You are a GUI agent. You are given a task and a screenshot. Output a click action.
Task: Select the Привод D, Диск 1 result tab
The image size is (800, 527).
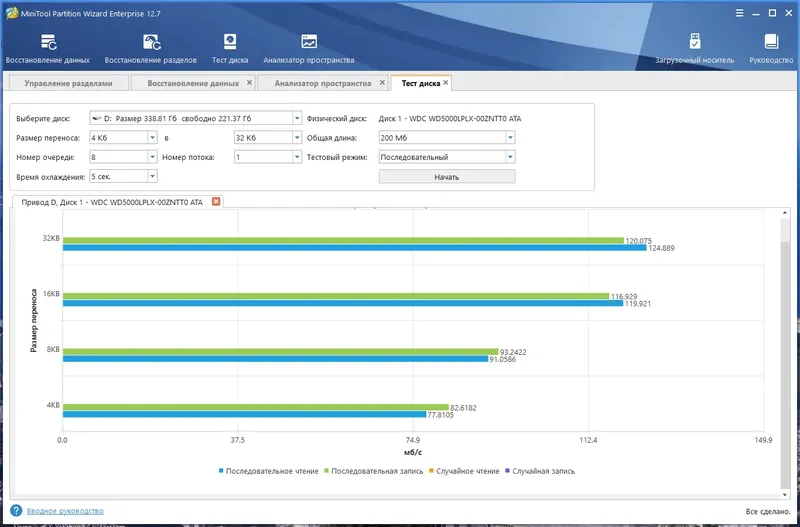point(112,203)
